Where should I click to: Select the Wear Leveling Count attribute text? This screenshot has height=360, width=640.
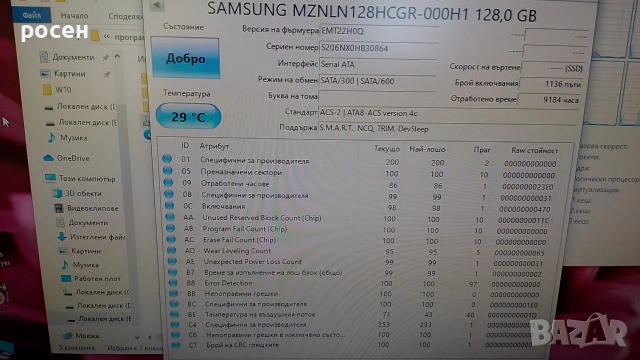[237, 251]
